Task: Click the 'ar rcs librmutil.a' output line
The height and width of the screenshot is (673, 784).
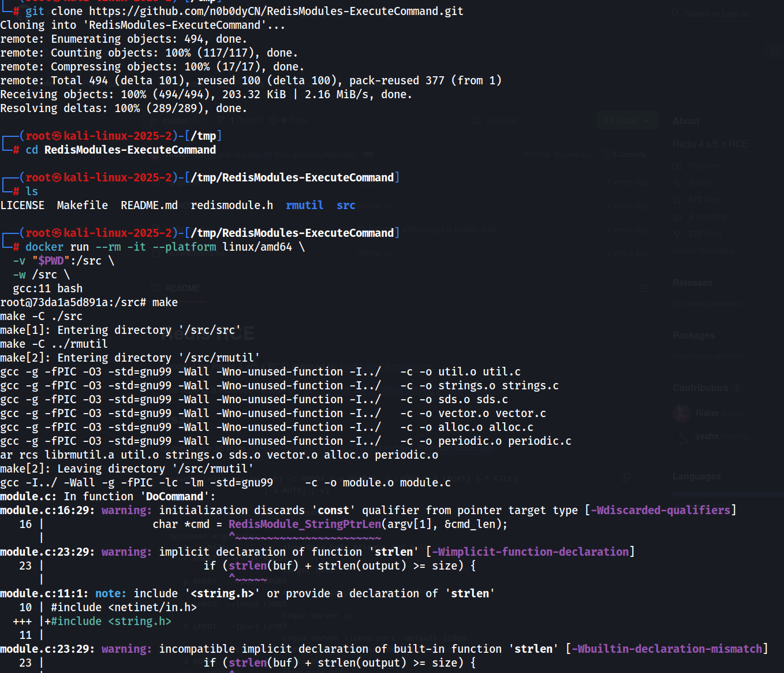Action: click(x=219, y=455)
